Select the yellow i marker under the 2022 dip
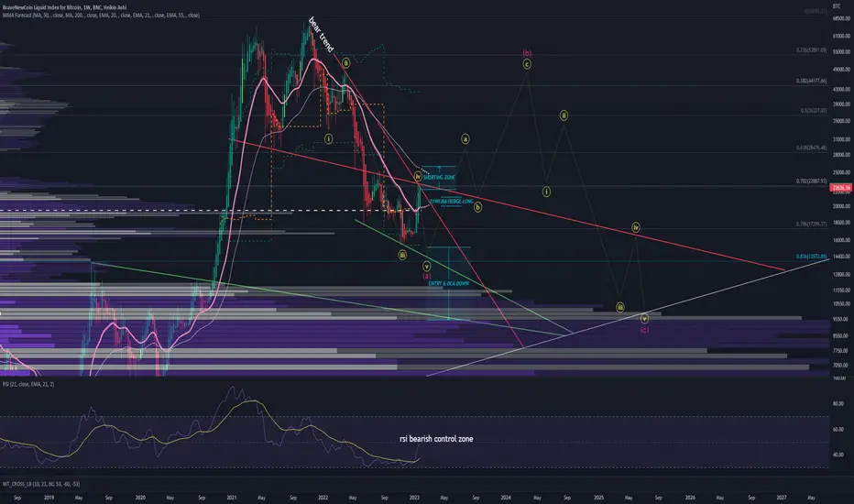This screenshot has width=854, height=504. point(328,139)
